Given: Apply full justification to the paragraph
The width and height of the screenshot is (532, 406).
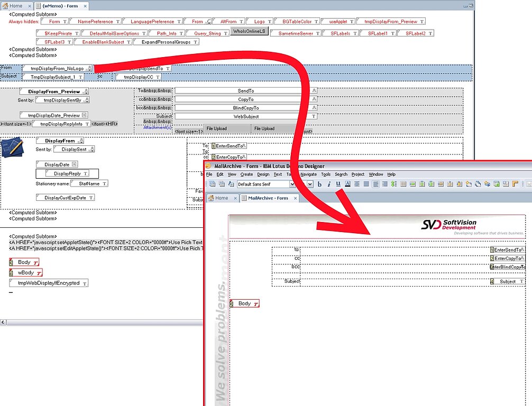Looking at the screenshot, I should [x=366, y=184].
